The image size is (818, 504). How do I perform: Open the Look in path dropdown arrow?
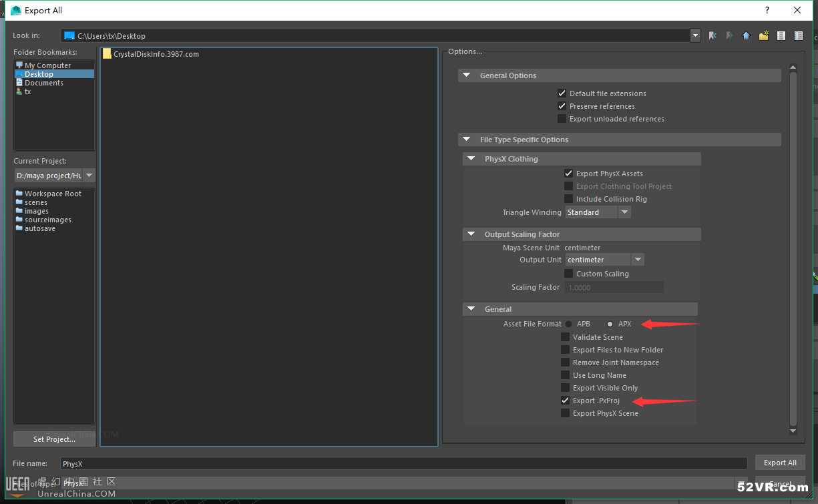coord(695,35)
